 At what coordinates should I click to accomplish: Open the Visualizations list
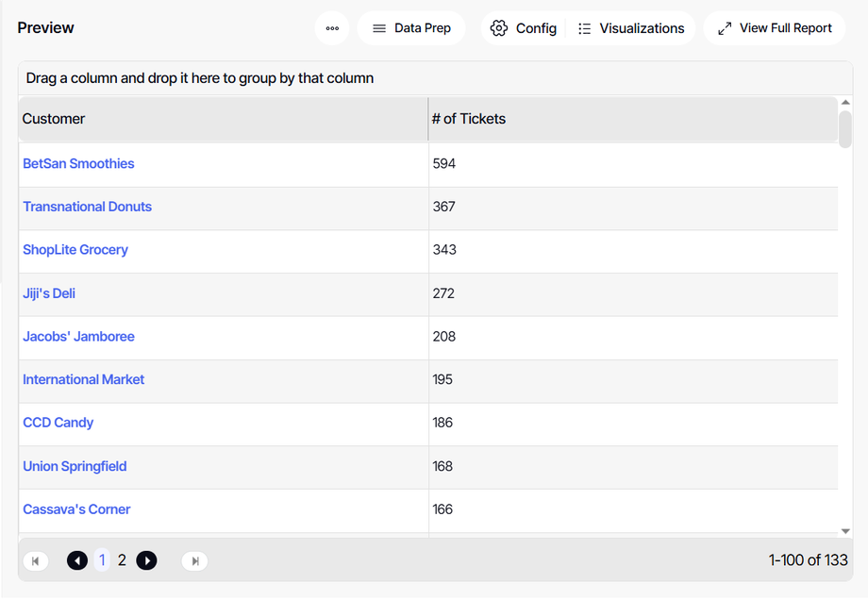[631, 28]
